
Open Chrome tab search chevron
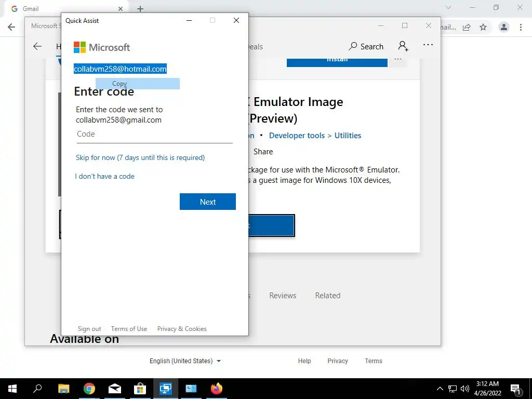[448, 7]
